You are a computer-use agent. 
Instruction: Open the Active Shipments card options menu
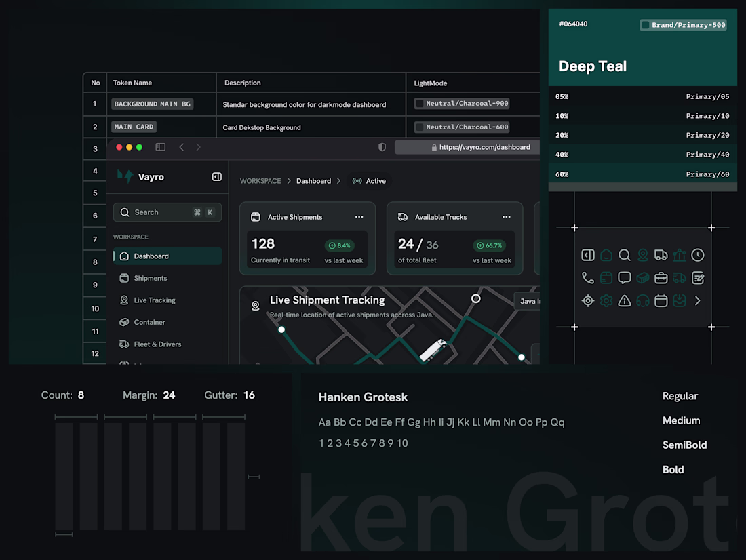point(359,217)
